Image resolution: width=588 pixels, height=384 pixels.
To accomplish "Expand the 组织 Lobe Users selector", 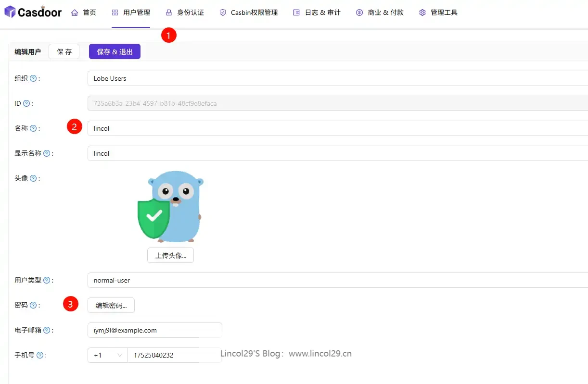I will point(337,78).
